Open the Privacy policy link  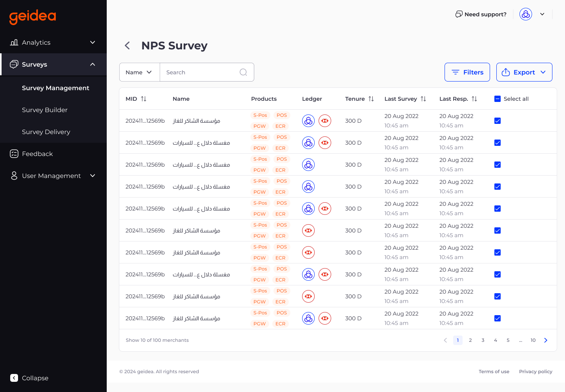click(536, 371)
